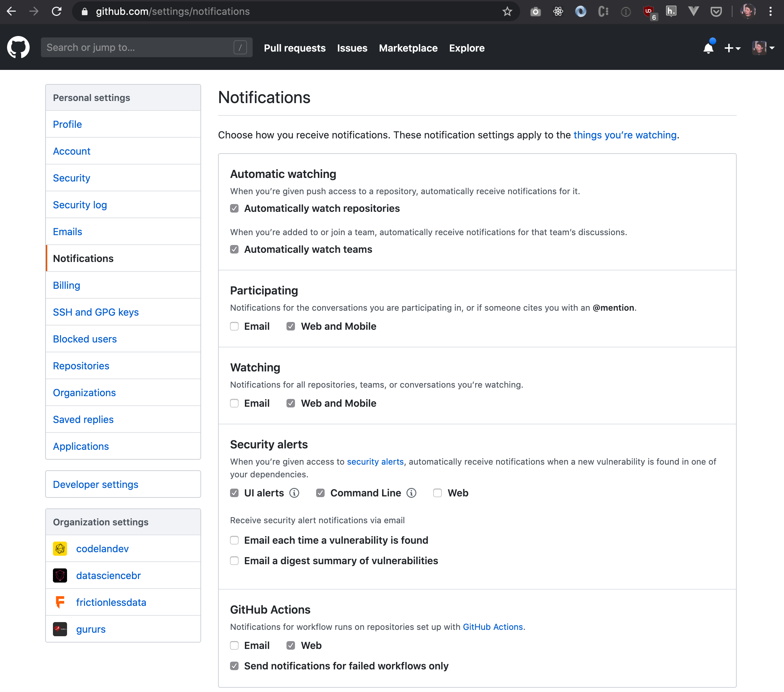This screenshot has width=784, height=692.
Task: Bookmark the page with the star icon
Action: coord(507,12)
